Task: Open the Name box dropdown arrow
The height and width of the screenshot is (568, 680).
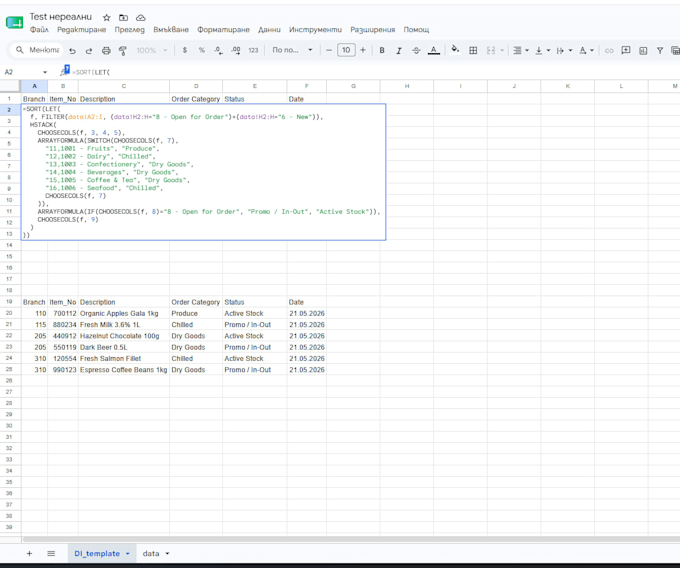Action: tap(45, 72)
